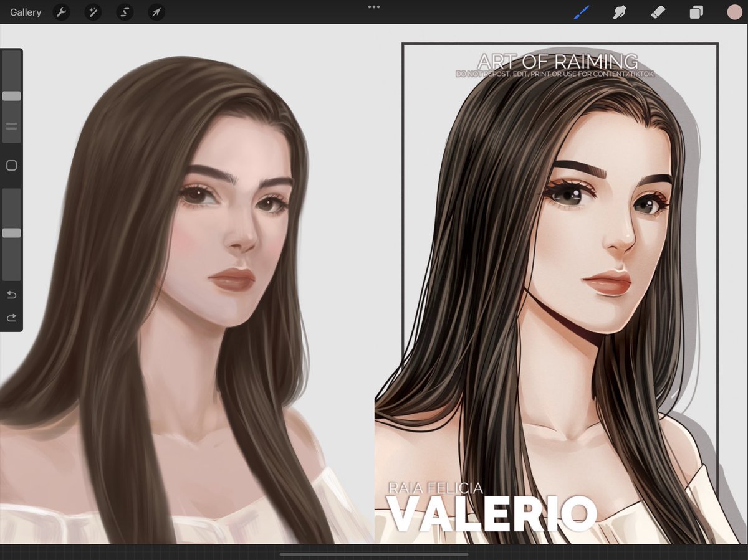Click the brush size slider handle
748x560 pixels.
[x=11, y=96]
